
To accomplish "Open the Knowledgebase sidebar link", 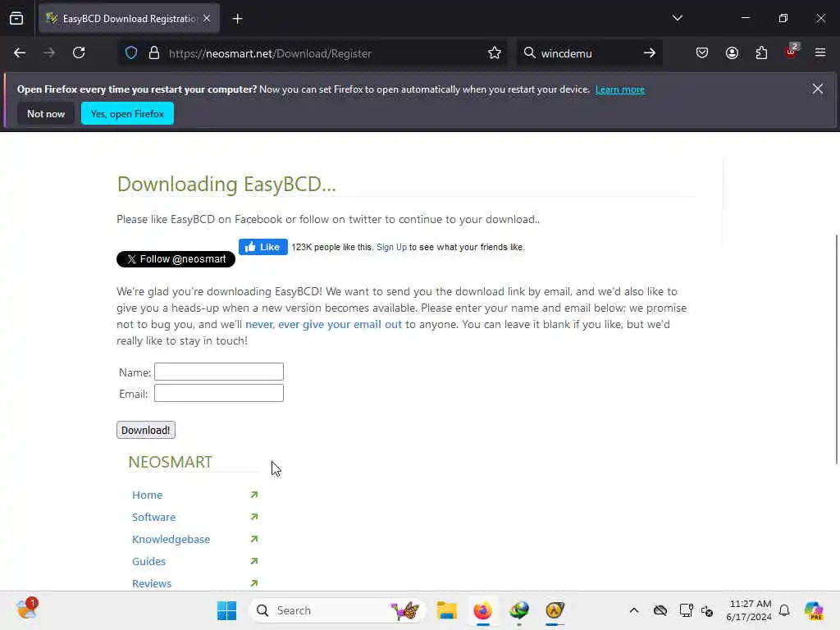I will pos(171,540).
